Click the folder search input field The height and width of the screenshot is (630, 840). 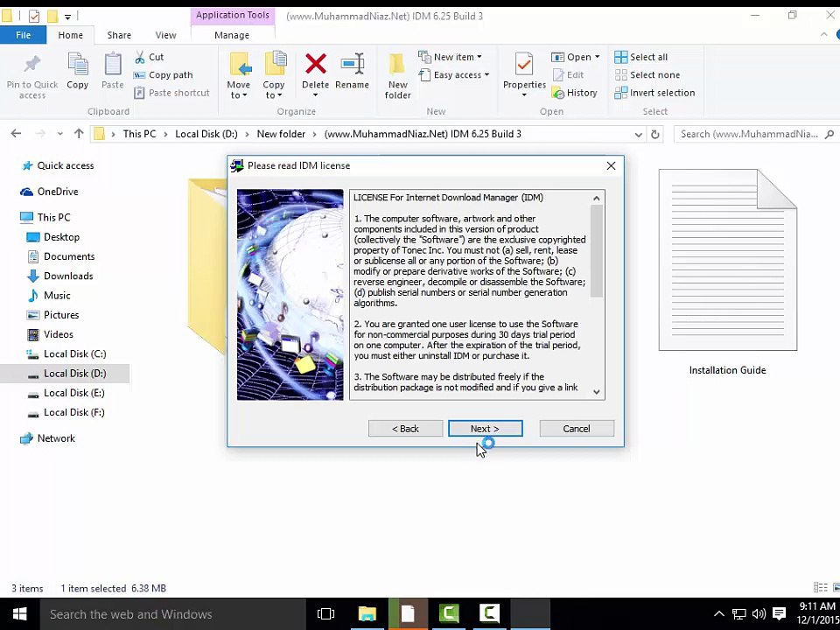pos(750,134)
